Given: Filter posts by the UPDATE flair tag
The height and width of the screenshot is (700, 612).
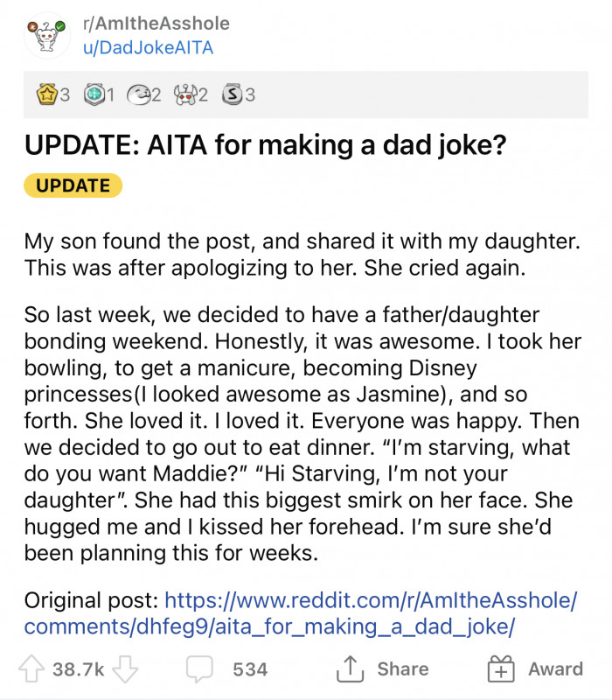Looking at the screenshot, I should pyautogui.click(x=72, y=185).
